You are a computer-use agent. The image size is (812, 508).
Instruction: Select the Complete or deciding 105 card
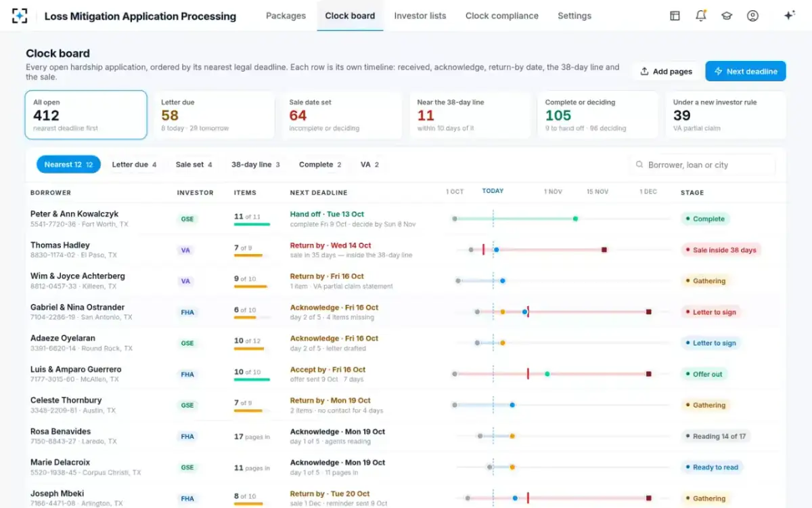coord(597,115)
